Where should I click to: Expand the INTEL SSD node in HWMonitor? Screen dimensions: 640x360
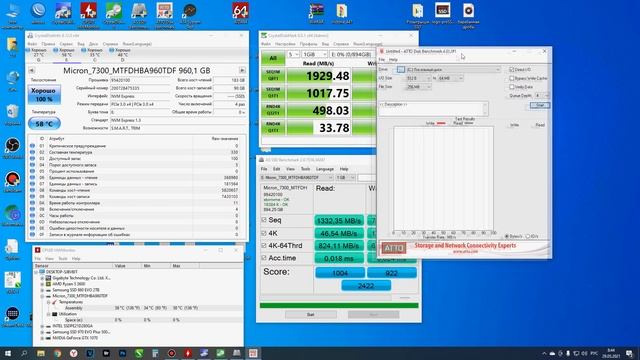click(x=42, y=326)
